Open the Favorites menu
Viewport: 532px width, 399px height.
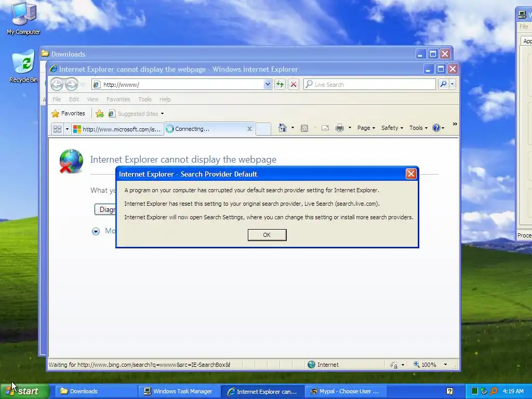(118, 99)
